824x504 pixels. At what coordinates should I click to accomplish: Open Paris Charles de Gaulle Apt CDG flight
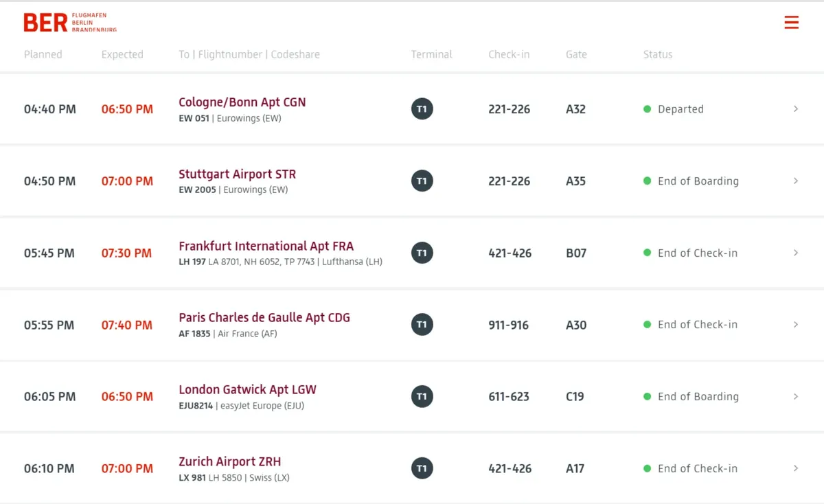click(264, 318)
